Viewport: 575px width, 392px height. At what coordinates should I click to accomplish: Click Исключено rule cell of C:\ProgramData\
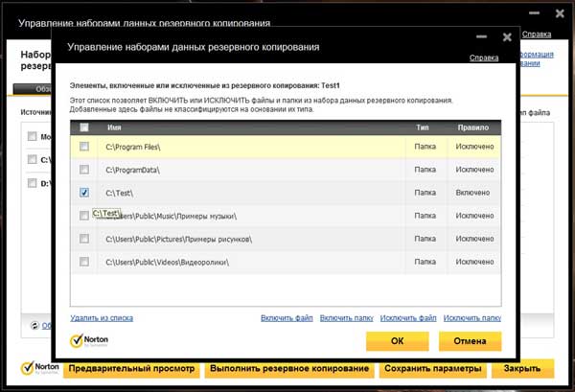click(474, 170)
